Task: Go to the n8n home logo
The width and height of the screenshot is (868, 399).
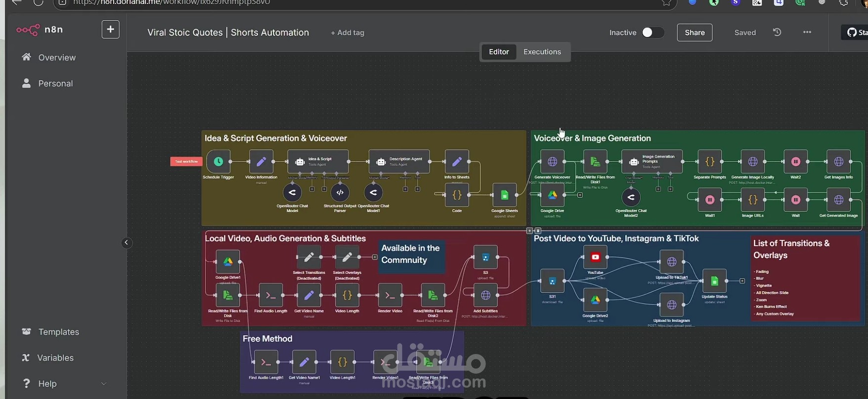Action: (x=40, y=30)
